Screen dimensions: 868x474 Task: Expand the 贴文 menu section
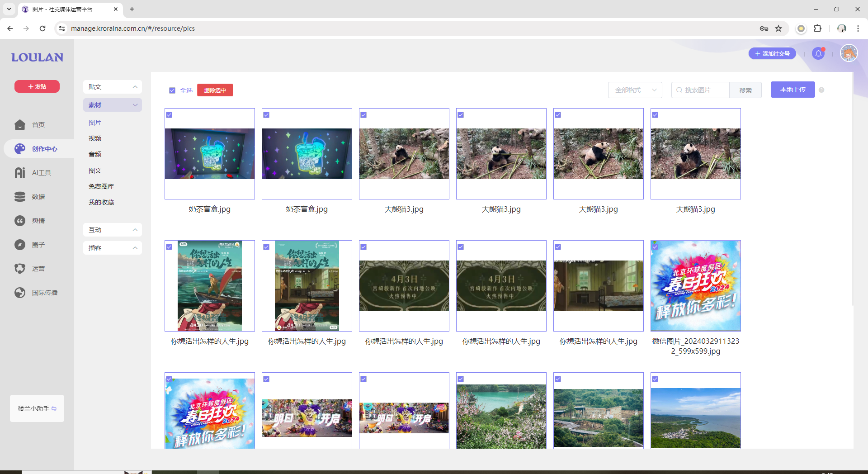[113, 87]
